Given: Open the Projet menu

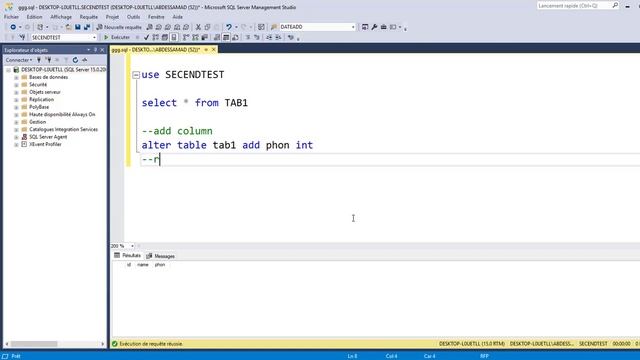Looking at the screenshot, I should tap(112, 17).
